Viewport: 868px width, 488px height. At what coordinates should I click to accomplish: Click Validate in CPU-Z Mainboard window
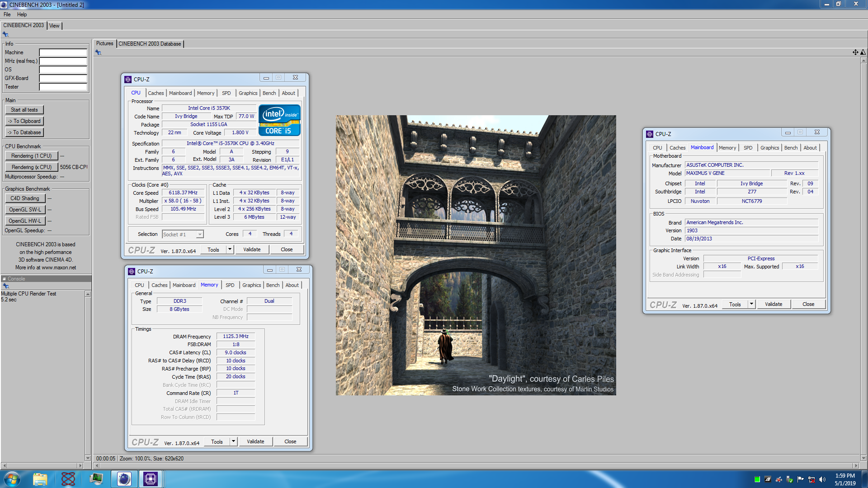774,304
